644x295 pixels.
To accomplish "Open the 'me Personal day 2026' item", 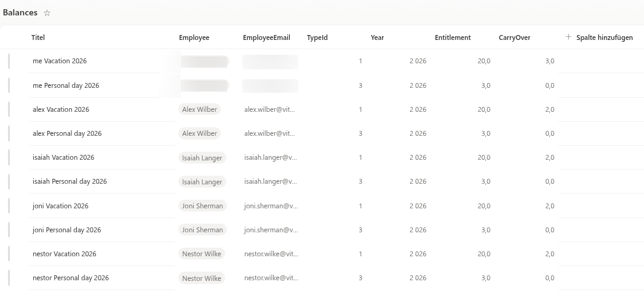I will [x=66, y=85].
